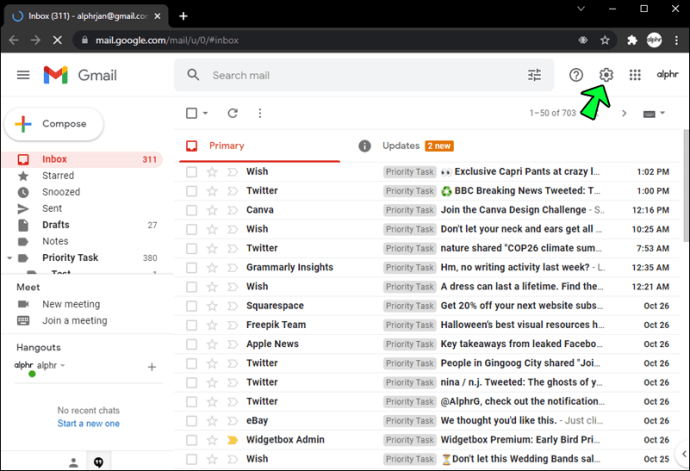Refresh the inbox
This screenshot has height=471, width=690.
[x=232, y=113]
